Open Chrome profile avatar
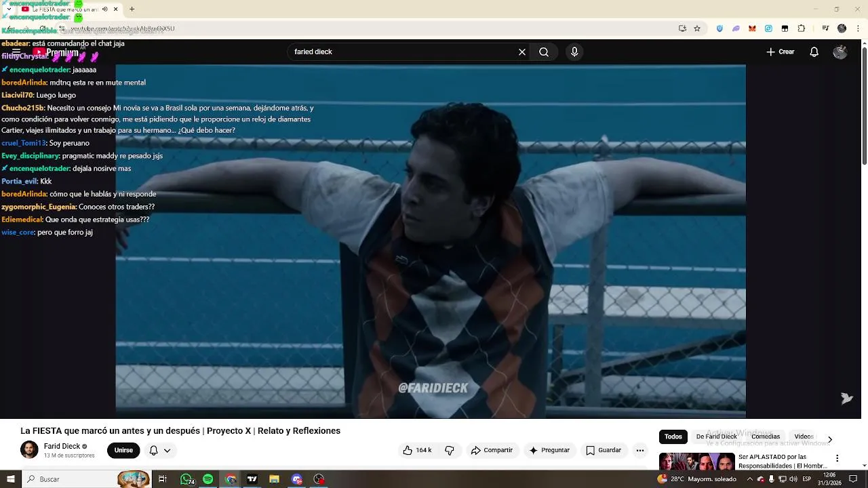Image resolution: width=868 pixels, height=488 pixels. tap(842, 28)
